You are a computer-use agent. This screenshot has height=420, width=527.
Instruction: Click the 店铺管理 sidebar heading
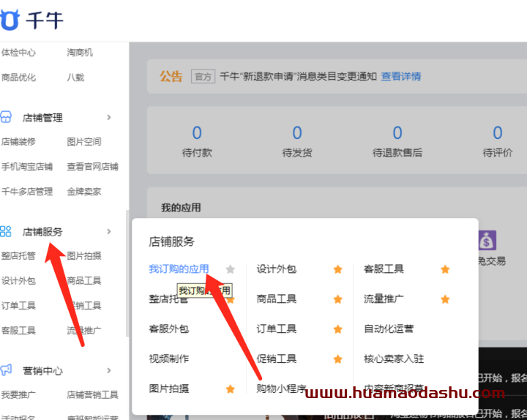click(x=42, y=118)
